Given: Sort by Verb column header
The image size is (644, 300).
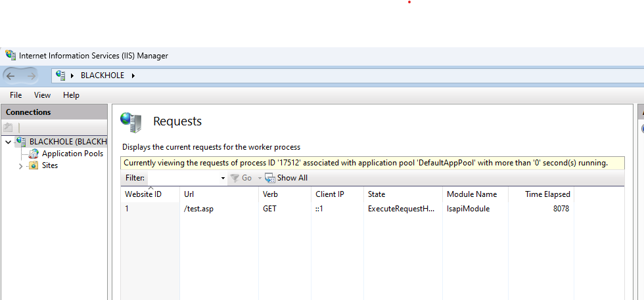Looking at the screenshot, I should pyautogui.click(x=285, y=194).
